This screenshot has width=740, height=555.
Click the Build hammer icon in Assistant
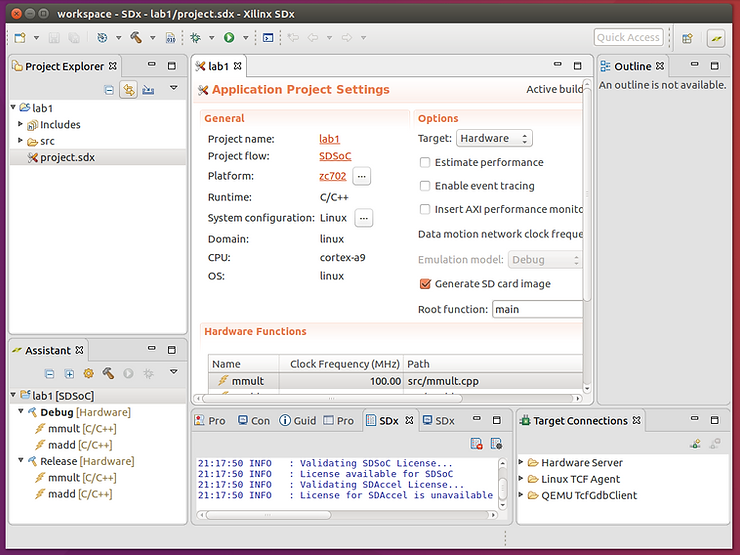click(x=108, y=374)
